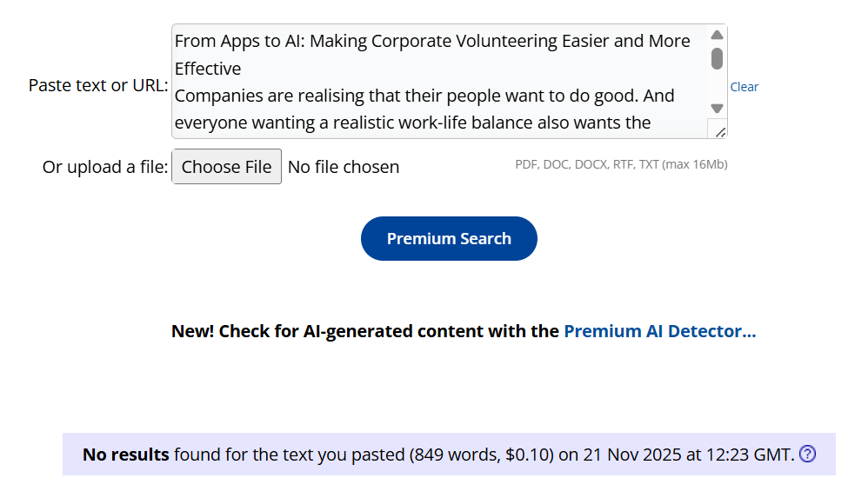Click "New! Check for AI-generated content" text
The height and width of the screenshot is (498, 868).
(x=364, y=331)
